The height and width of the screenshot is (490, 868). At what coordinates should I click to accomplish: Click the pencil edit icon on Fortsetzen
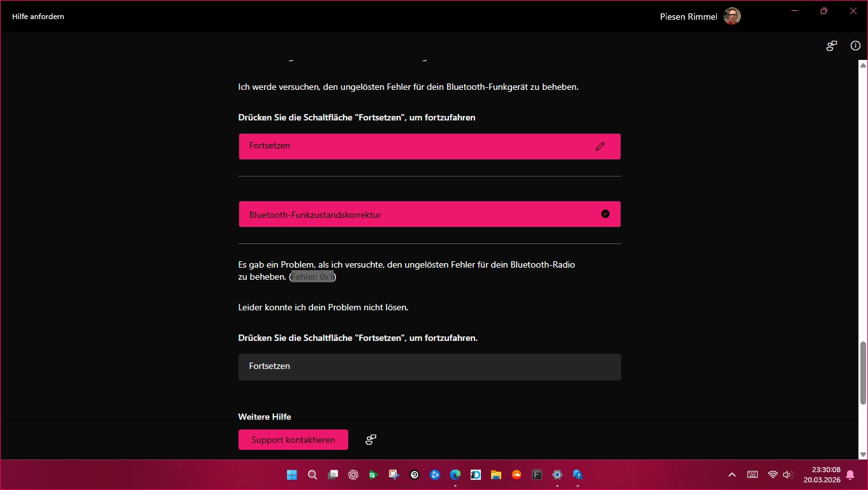click(600, 147)
